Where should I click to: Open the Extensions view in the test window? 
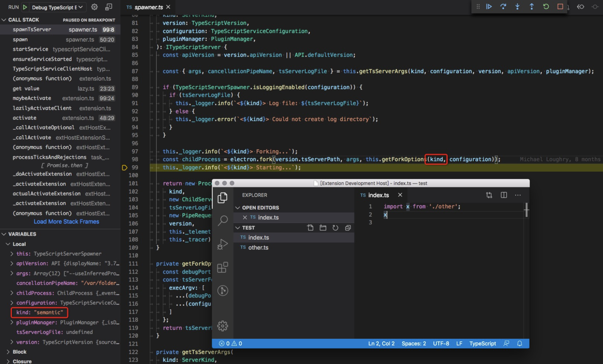tap(223, 267)
